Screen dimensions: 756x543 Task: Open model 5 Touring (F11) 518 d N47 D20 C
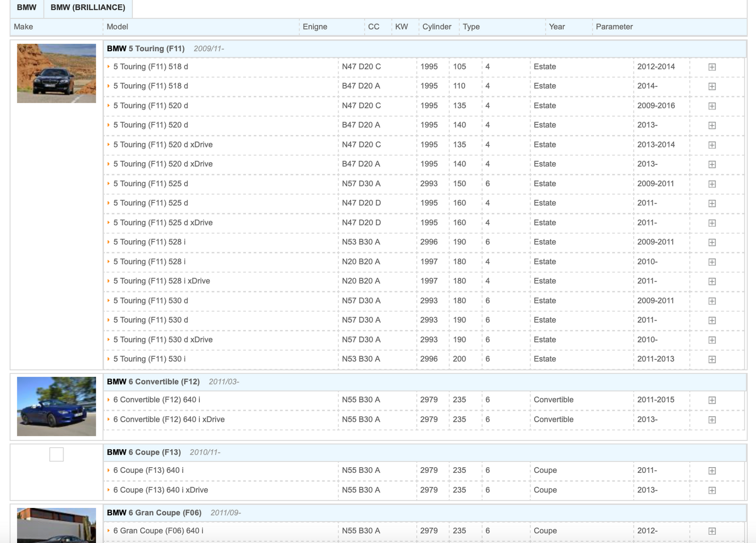coord(151,67)
